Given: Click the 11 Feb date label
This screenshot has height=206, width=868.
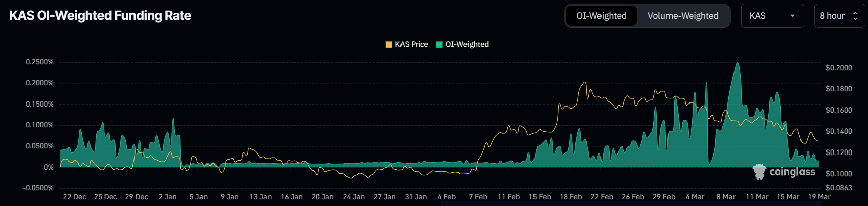Looking at the screenshot, I should [509, 197].
